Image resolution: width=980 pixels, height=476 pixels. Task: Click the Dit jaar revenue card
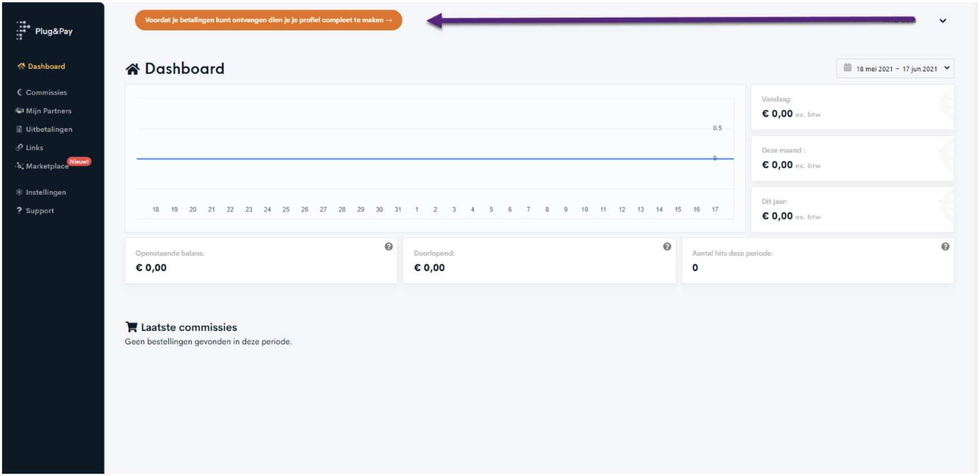852,209
